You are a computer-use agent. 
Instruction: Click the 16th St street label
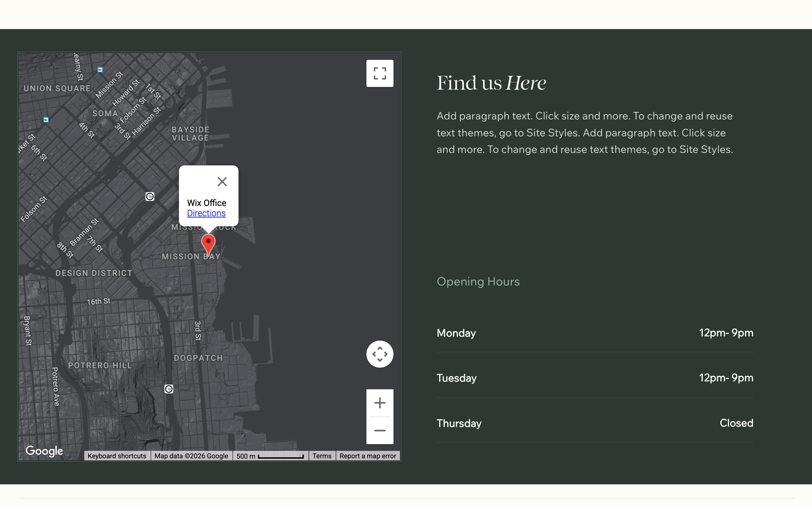coord(98,301)
